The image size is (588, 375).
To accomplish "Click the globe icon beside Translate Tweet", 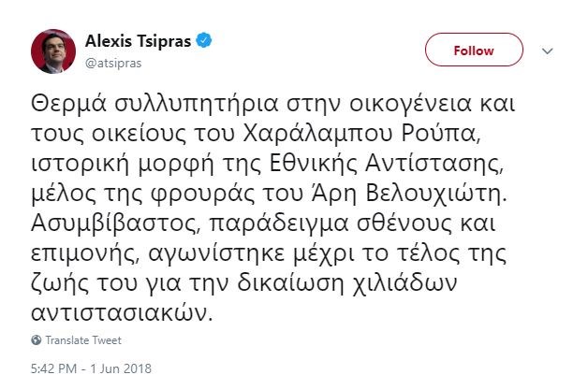I will tap(36, 340).
